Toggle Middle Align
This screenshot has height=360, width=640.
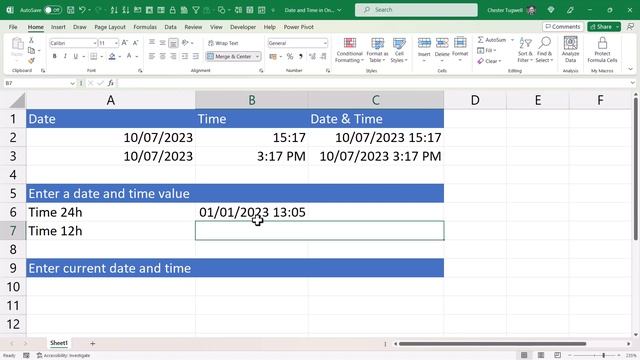162,42
